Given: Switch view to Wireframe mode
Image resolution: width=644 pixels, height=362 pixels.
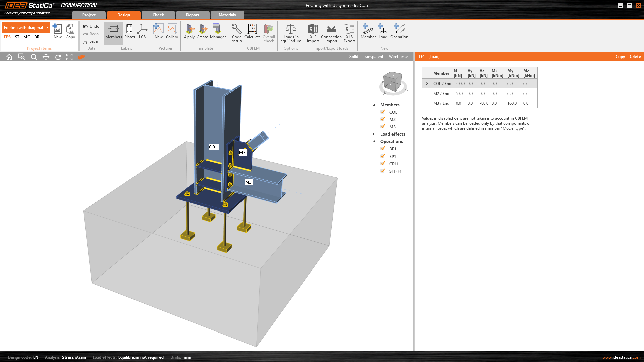Looking at the screenshot, I should (x=398, y=57).
